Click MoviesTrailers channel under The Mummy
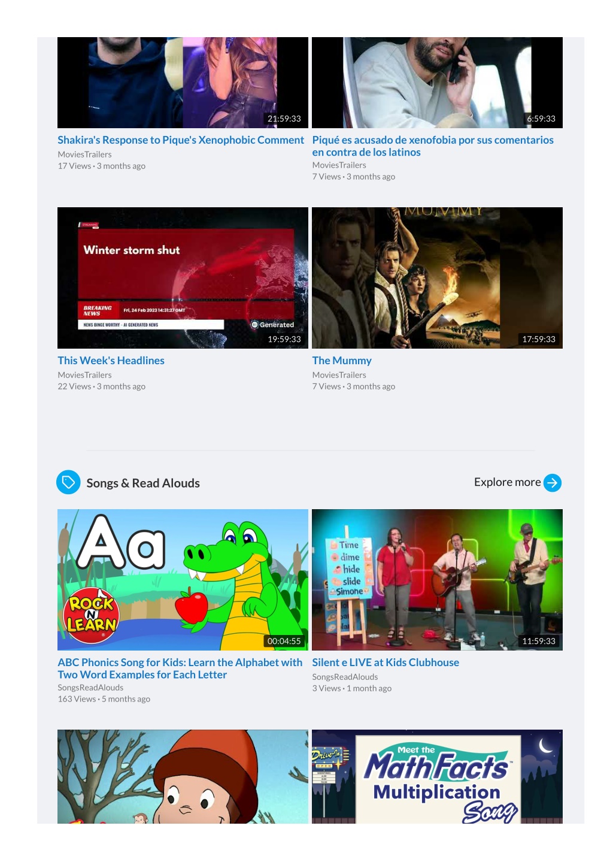 [x=339, y=375]
